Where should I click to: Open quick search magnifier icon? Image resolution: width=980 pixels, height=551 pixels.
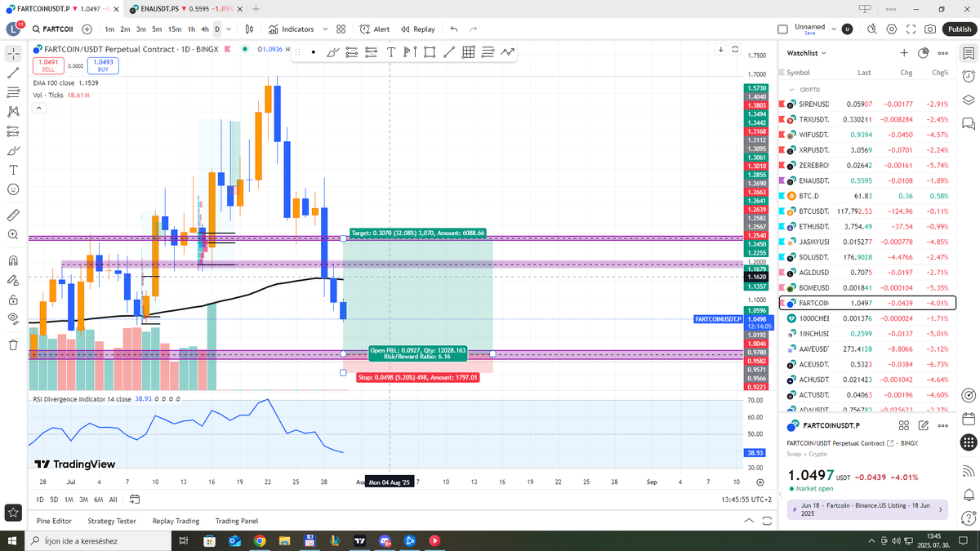[x=871, y=29]
